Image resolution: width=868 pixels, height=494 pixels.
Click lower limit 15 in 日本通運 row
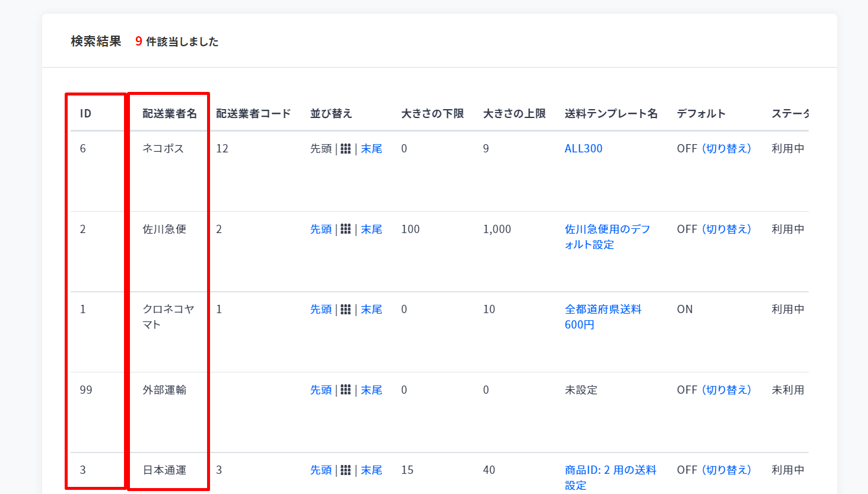tap(407, 470)
